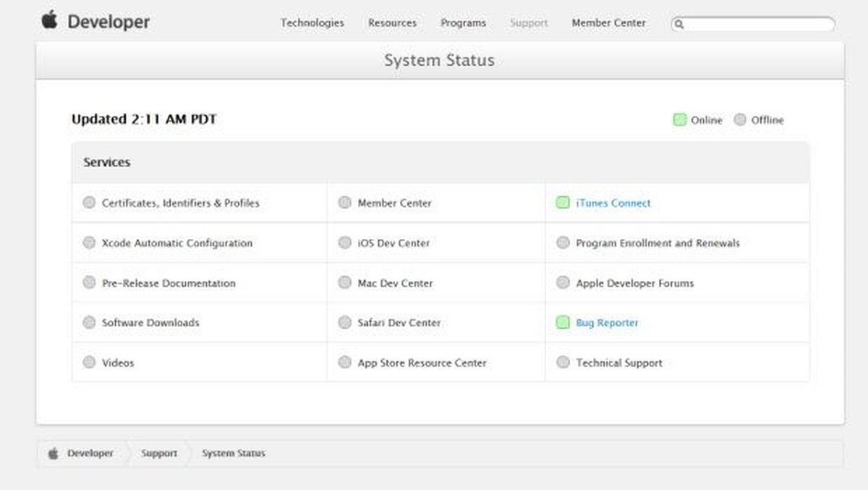Click the System Status page title
The width and height of the screenshot is (868, 490).
(439, 60)
